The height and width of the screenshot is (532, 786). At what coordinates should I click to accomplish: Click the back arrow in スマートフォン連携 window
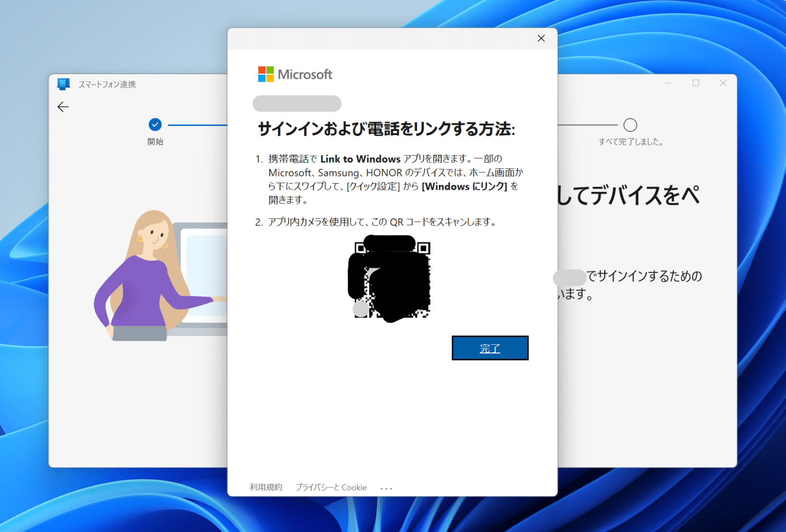pos(62,107)
